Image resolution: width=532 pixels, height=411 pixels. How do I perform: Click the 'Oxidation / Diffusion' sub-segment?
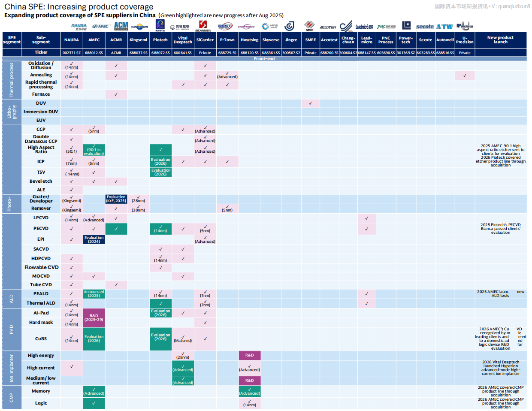(41, 66)
